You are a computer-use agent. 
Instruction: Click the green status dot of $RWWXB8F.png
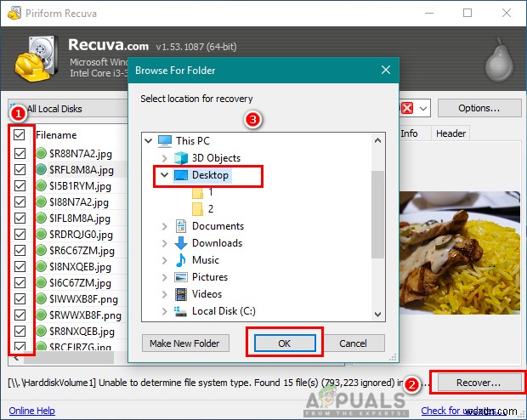click(x=41, y=315)
